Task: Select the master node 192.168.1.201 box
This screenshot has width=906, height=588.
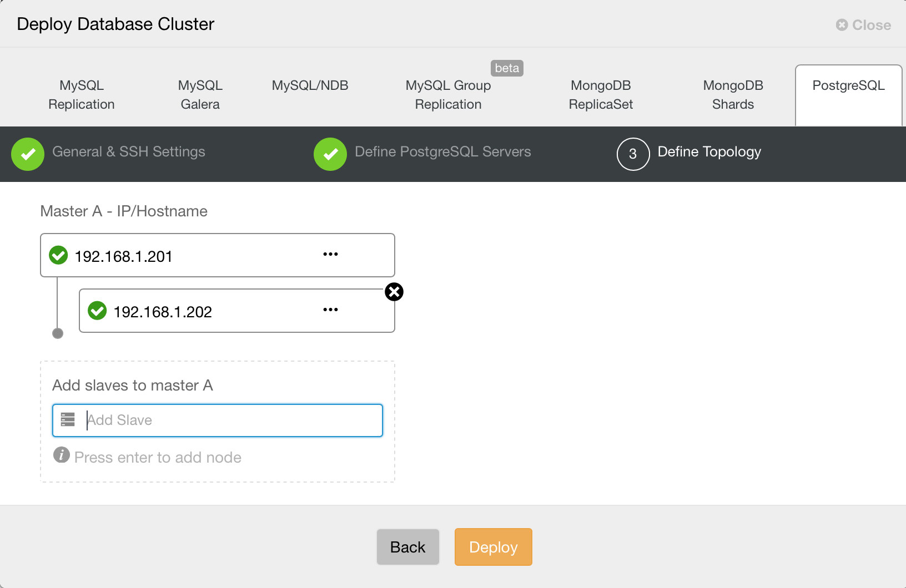Action: pyautogui.click(x=218, y=255)
